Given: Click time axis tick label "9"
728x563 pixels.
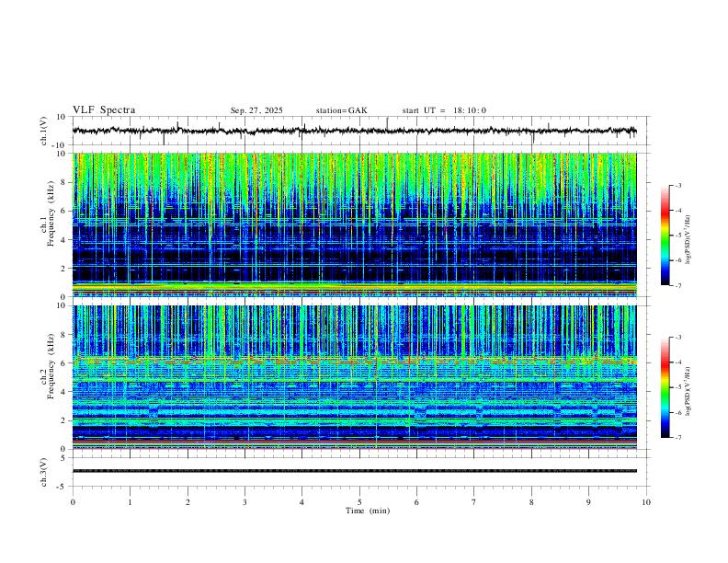Looking at the screenshot, I should pyautogui.click(x=588, y=502).
